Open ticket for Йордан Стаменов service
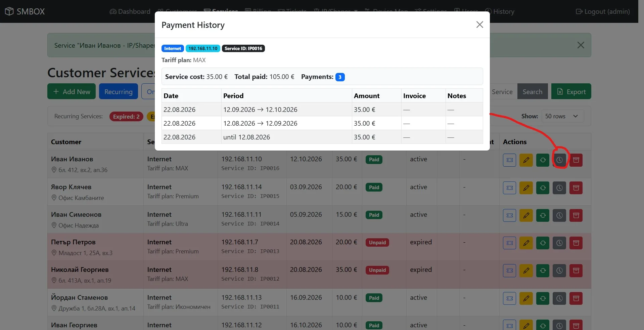Screen dimensions: 644x330 (x=509, y=298)
